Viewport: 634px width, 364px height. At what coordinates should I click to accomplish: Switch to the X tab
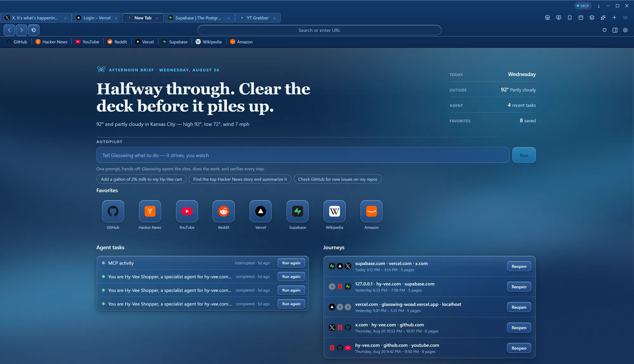pyautogui.click(x=36, y=18)
